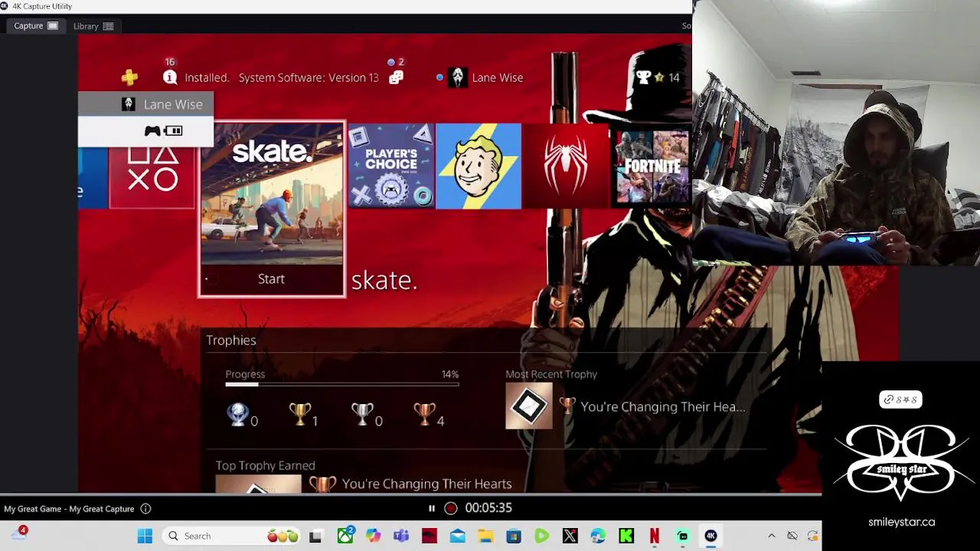This screenshot has height=551, width=980.
Task: Open Xbox app from taskbar
Action: click(x=345, y=536)
